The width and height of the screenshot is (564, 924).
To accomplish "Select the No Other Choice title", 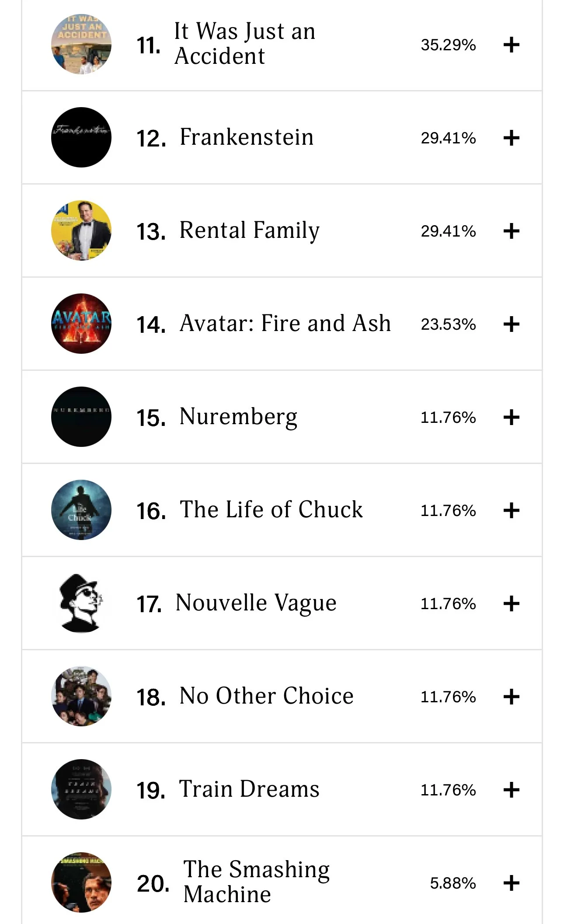I will tap(266, 696).
